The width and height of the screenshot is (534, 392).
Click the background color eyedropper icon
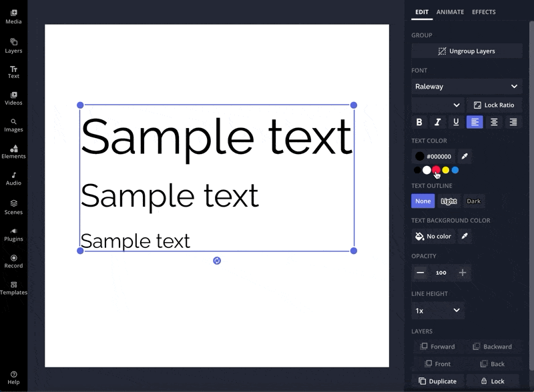pyautogui.click(x=465, y=236)
